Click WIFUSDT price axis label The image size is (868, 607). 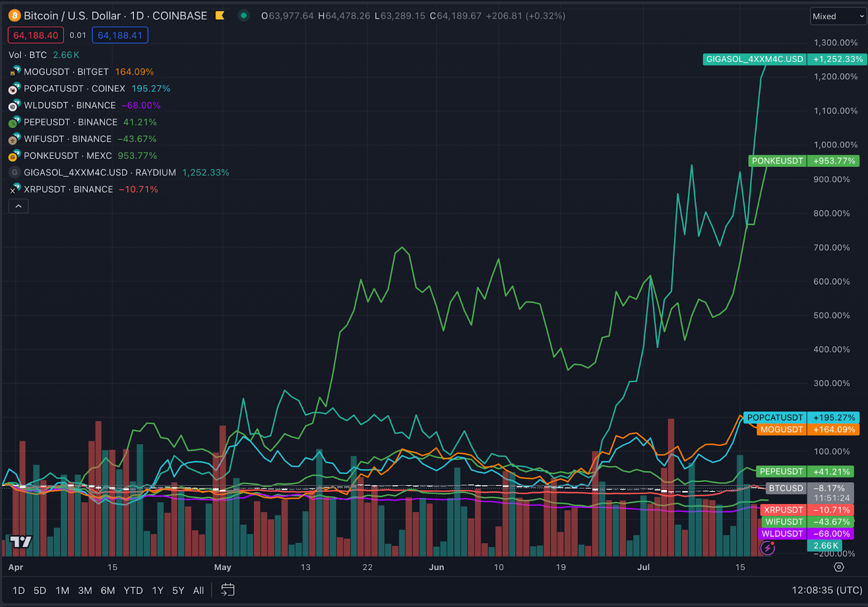[807, 522]
